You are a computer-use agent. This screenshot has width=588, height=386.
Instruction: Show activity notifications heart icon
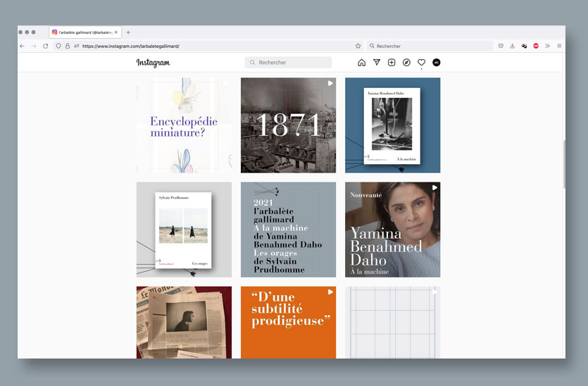point(421,63)
